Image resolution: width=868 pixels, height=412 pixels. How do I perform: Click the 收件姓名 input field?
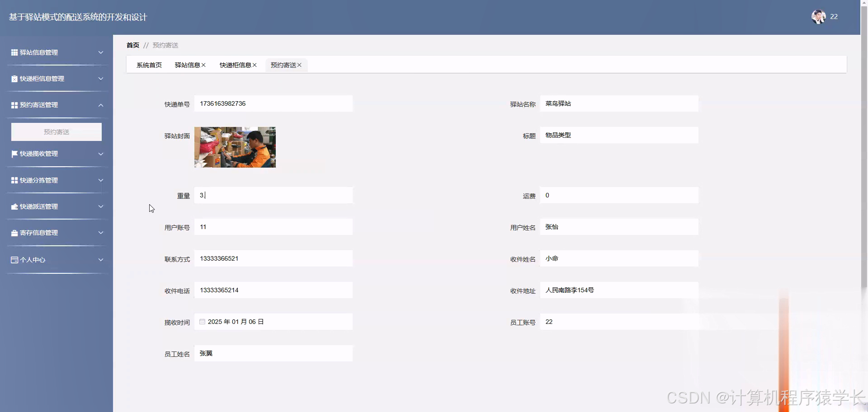pyautogui.click(x=619, y=258)
